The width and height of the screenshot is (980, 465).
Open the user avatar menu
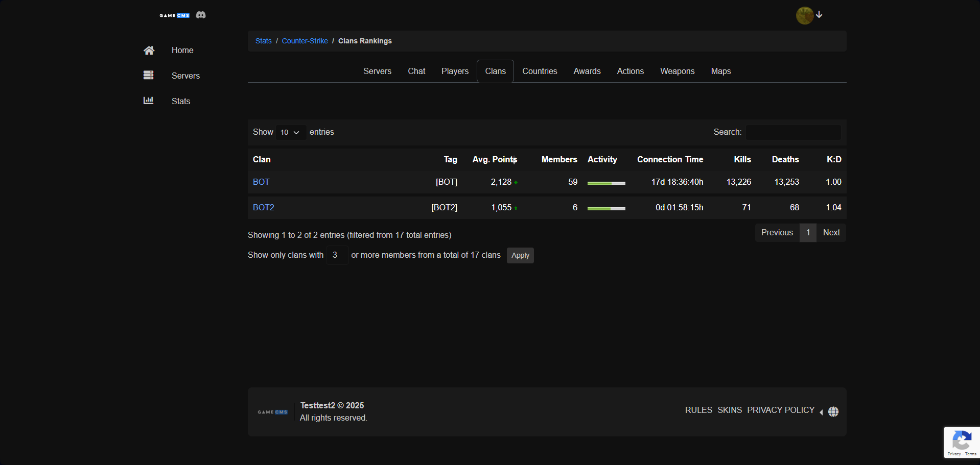[805, 15]
